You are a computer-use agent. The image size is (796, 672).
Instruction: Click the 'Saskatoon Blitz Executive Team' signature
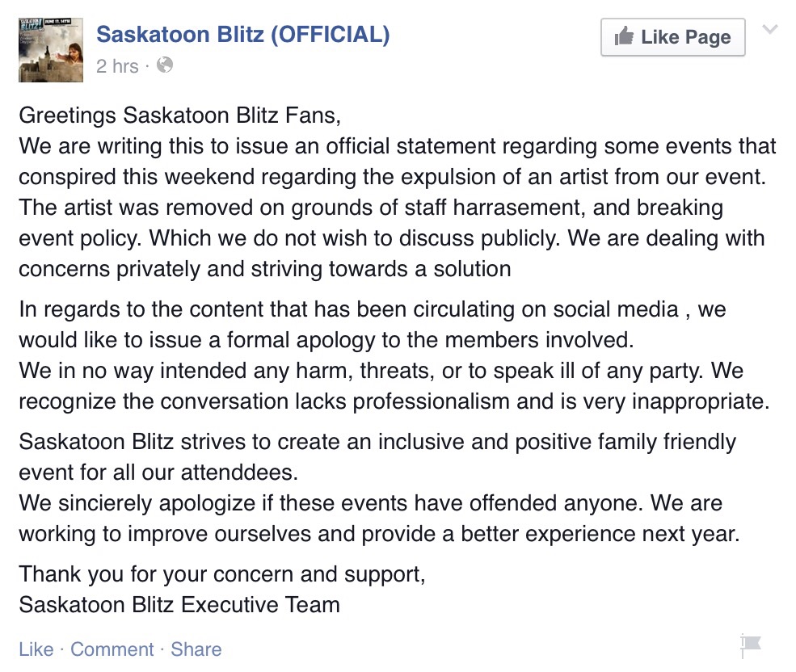pyautogui.click(x=179, y=605)
